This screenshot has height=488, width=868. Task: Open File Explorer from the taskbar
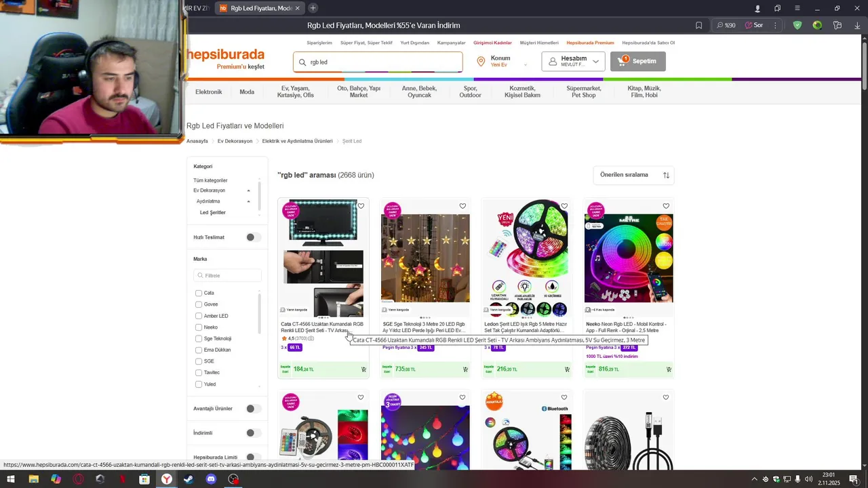(33, 479)
